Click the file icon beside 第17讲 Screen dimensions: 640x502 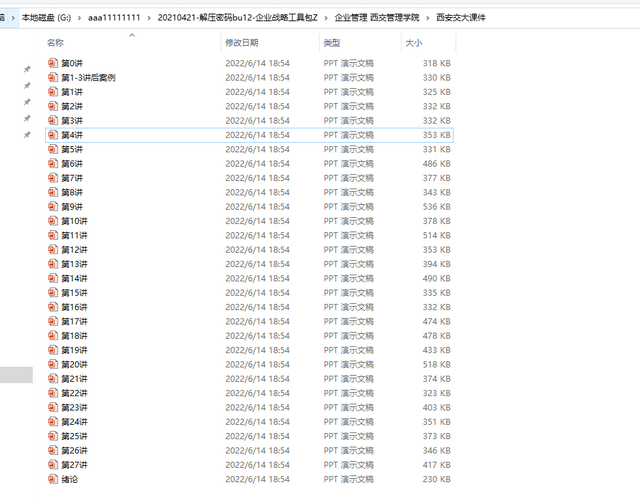[53, 321]
